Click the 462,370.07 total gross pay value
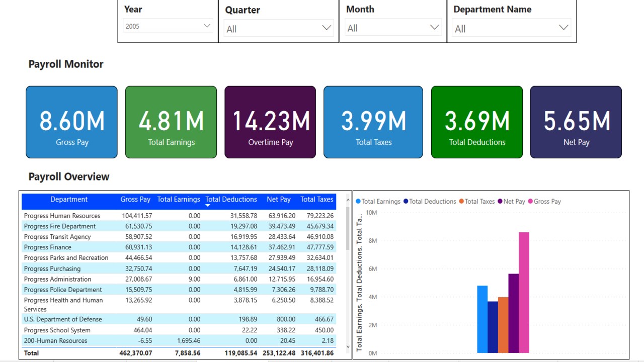The width and height of the screenshot is (644, 362). tap(135, 353)
